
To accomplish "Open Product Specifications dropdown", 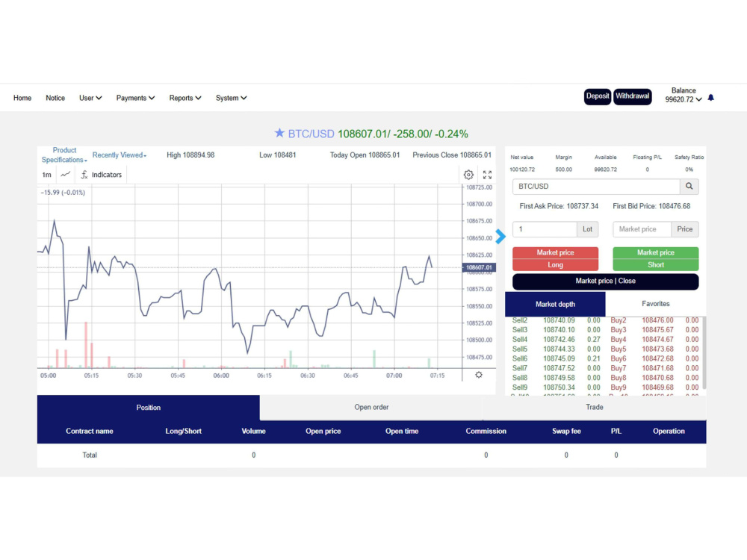I will tap(63, 155).
